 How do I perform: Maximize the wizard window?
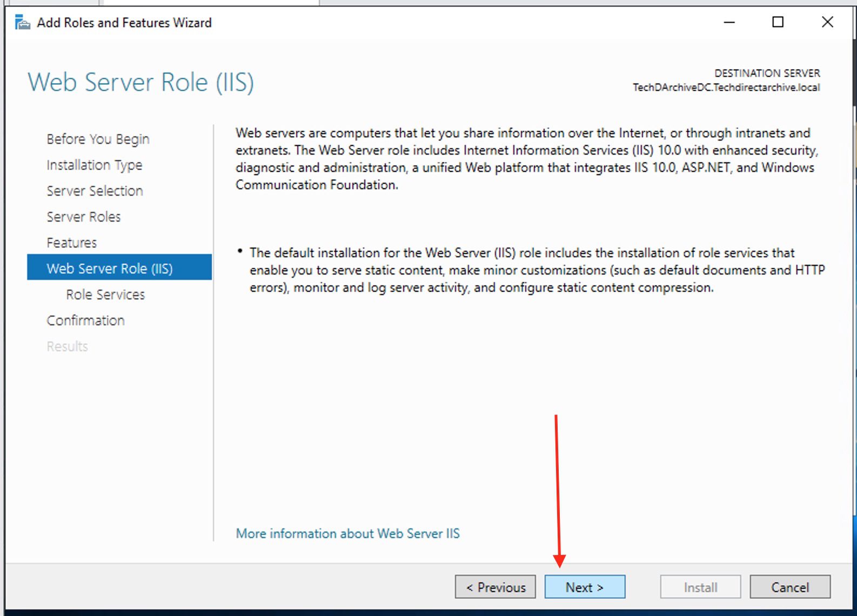click(x=778, y=22)
